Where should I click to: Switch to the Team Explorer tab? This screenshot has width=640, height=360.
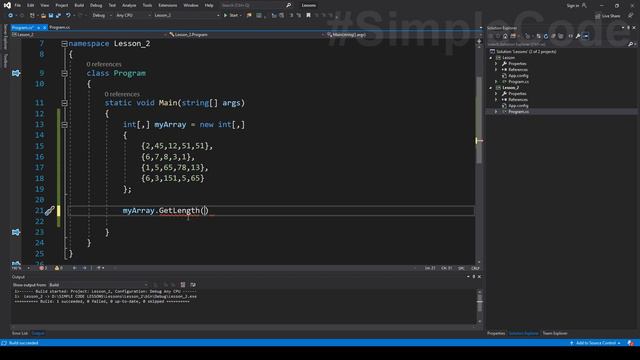555,333
